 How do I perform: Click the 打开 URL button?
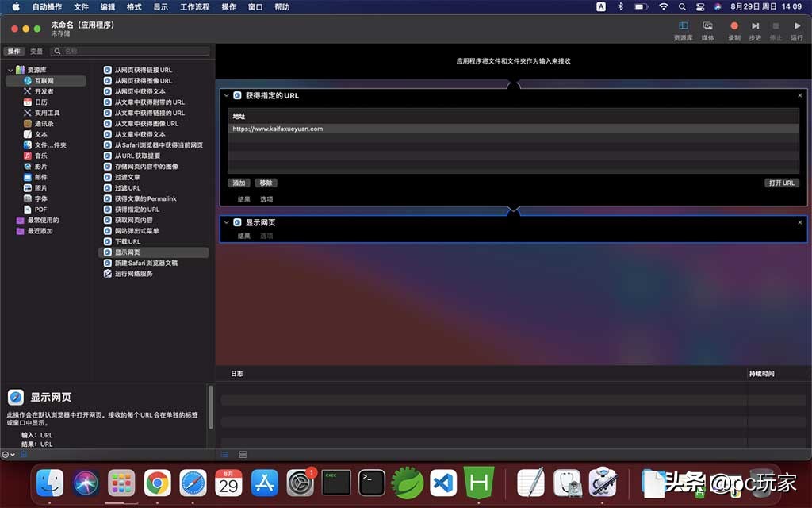[782, 183]
